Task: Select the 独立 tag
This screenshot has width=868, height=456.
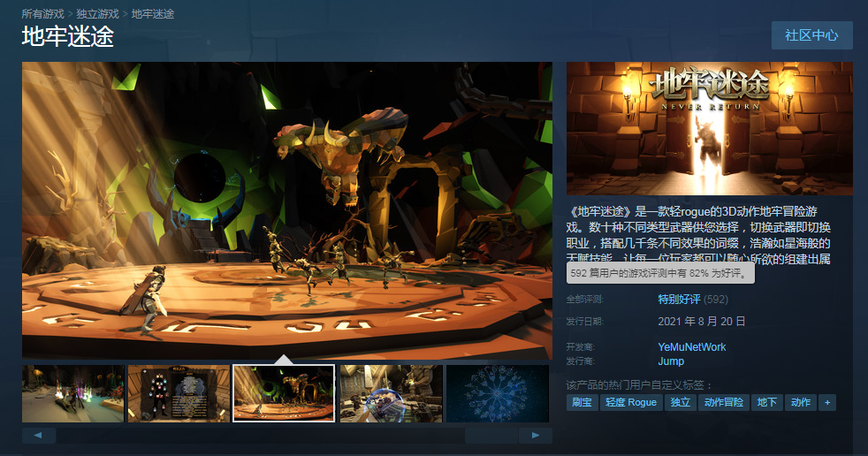Action: pos(681,402)
